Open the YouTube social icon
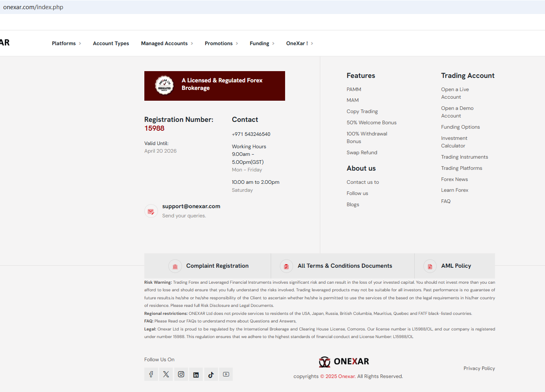 click(x=226, y=374)
